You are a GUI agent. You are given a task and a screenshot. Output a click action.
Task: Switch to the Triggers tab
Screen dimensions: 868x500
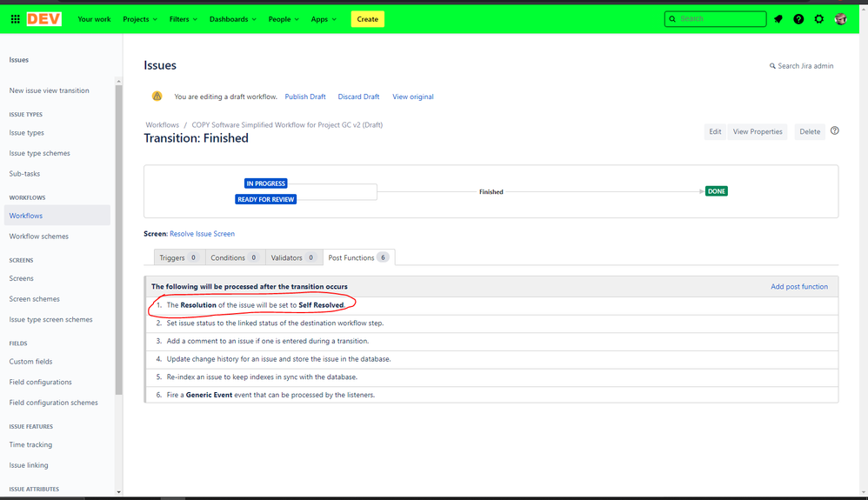[179, 257]
